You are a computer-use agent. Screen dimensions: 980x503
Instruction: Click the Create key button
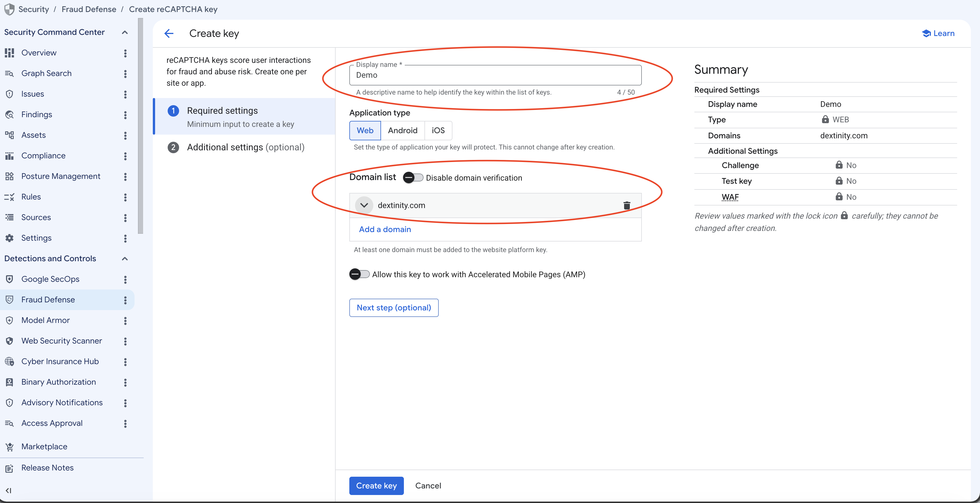coord(376,486)
